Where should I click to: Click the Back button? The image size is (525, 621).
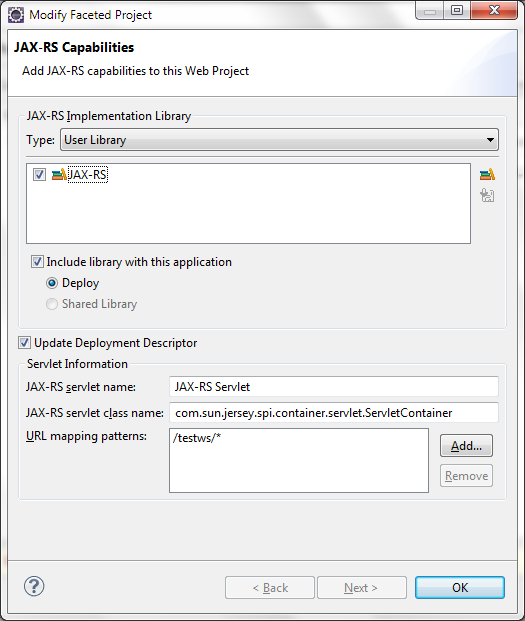(x=270, y=588)
